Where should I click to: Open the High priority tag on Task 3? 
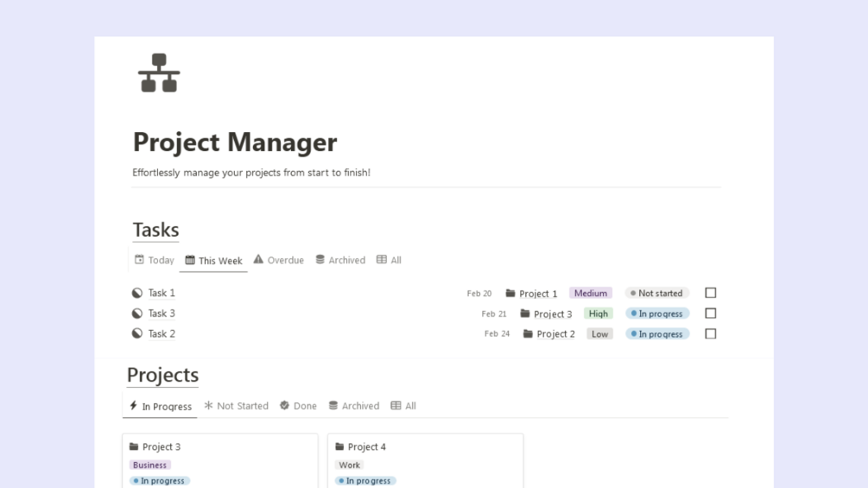pos(598,314)
